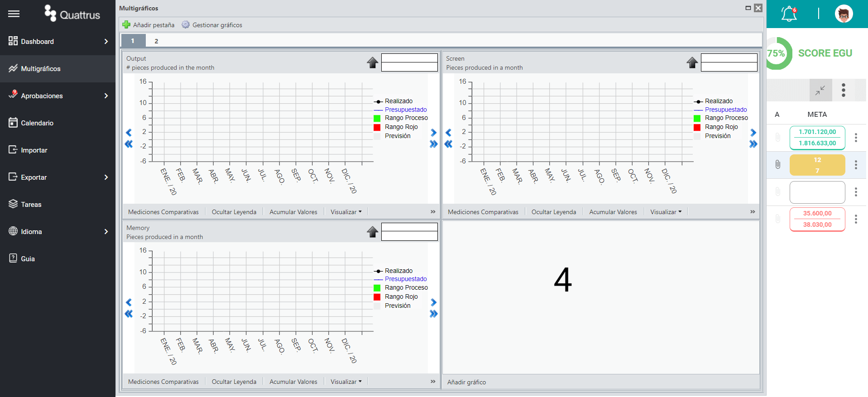
Task: Click Ocultar Leyenda in Output chart
Action: (x=234, y=212)
